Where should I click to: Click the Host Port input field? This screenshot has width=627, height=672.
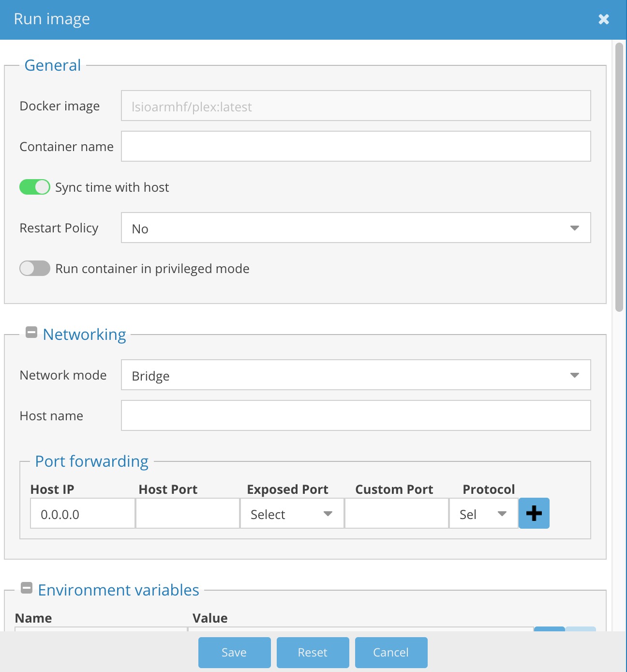tap(188, 513)
